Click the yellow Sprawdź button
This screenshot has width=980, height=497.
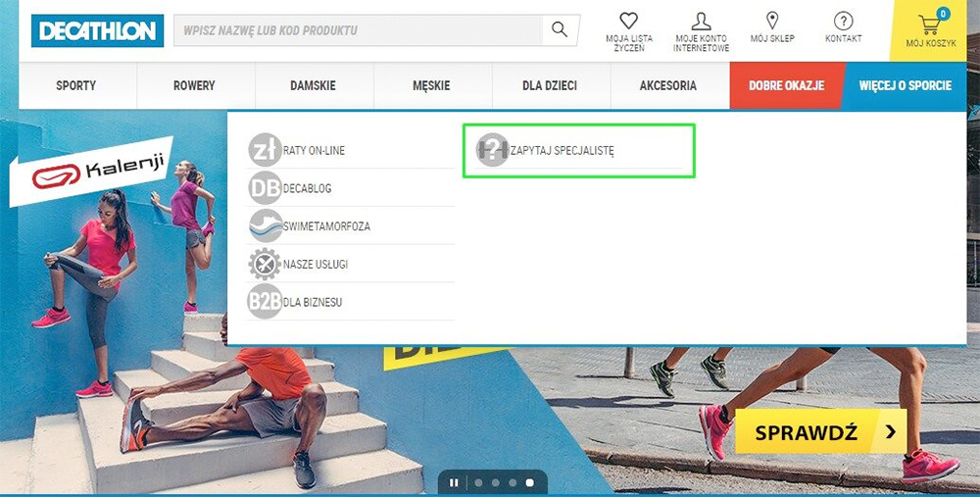[820, 431]
